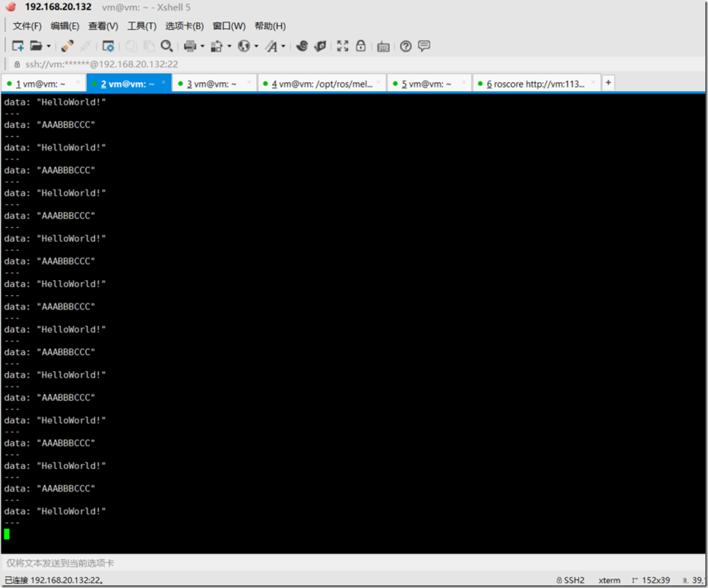Expand the open-session dropdown arrow
Viewport: 708px width, 588px height.
coord(49,46)
